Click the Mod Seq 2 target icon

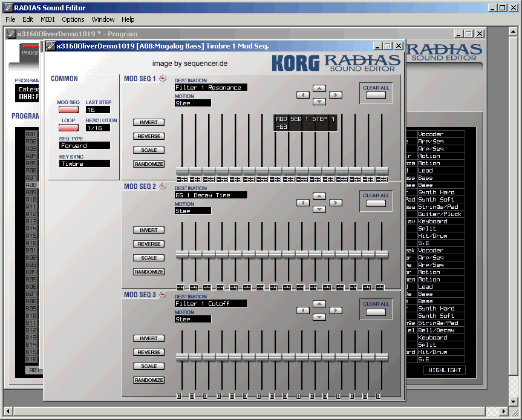tap(163, 186)
